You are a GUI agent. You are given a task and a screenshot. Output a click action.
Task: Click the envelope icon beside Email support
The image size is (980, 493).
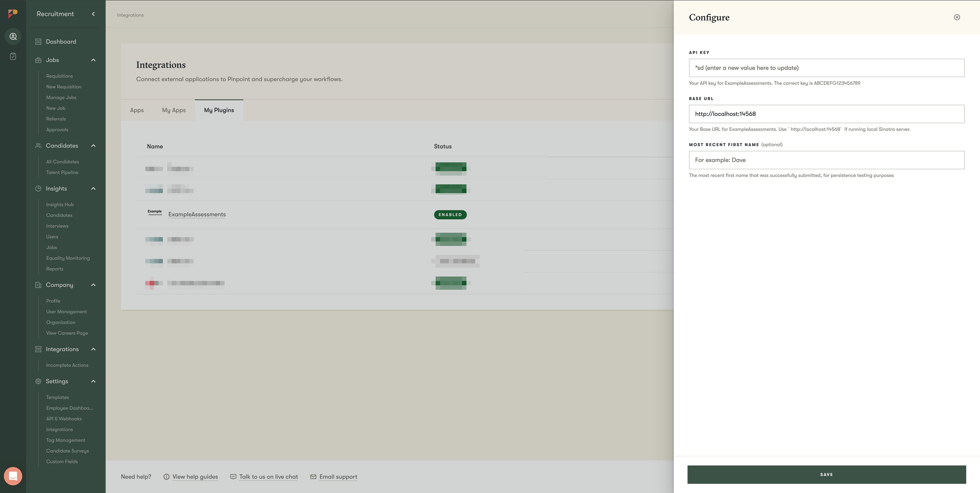coord(313,477)
